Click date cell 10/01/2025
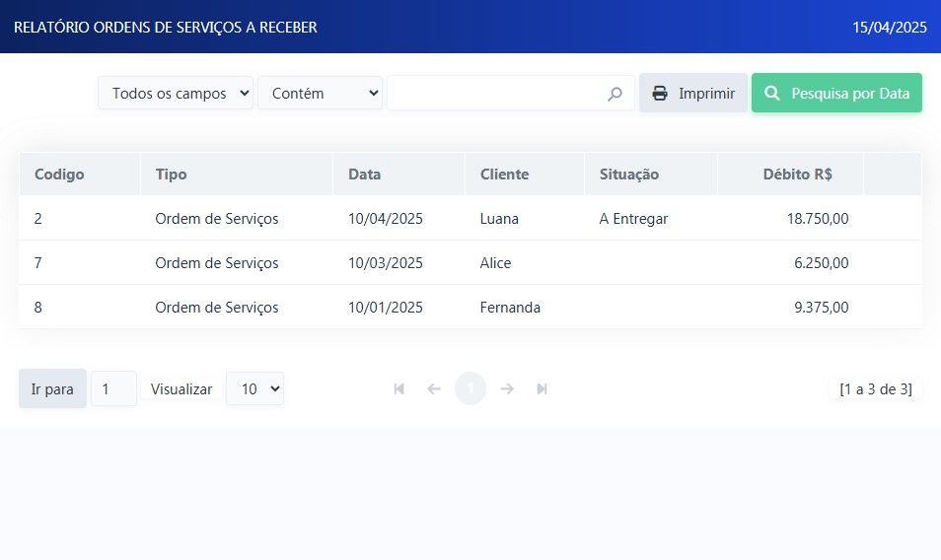This screenshot has height=560, width=941. (x=386, y=308)
